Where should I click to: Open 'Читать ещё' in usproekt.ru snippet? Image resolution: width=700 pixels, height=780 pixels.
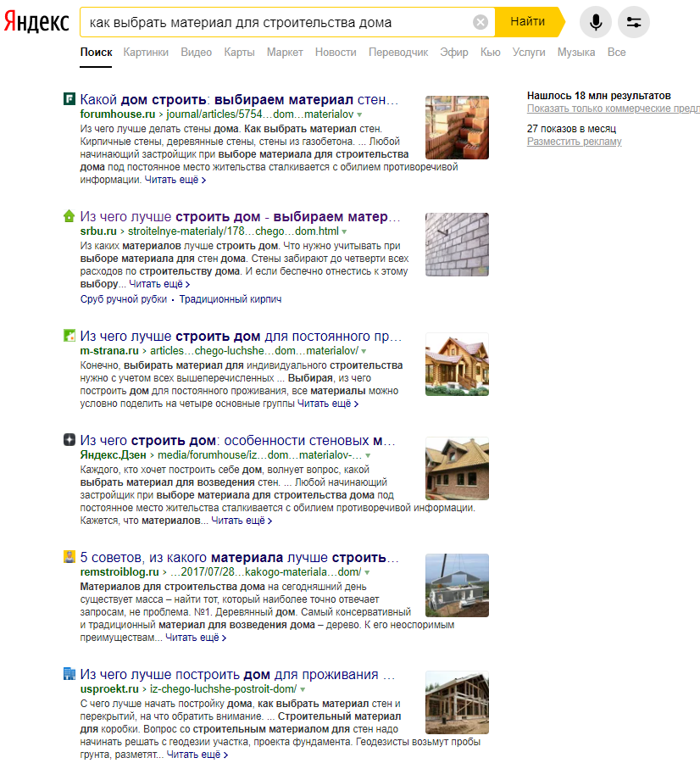(x=197, y=754)
